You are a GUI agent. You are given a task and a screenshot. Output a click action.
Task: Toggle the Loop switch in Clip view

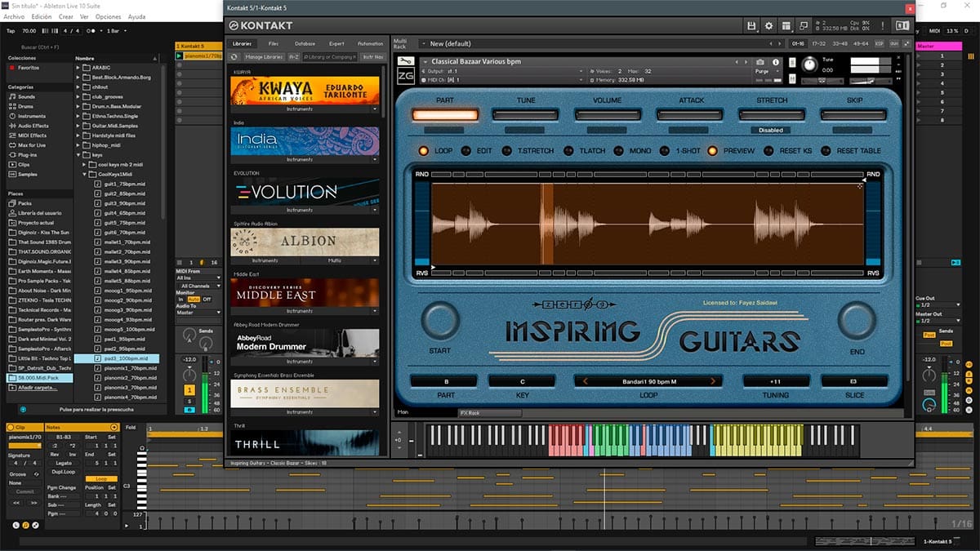(101, 479)
